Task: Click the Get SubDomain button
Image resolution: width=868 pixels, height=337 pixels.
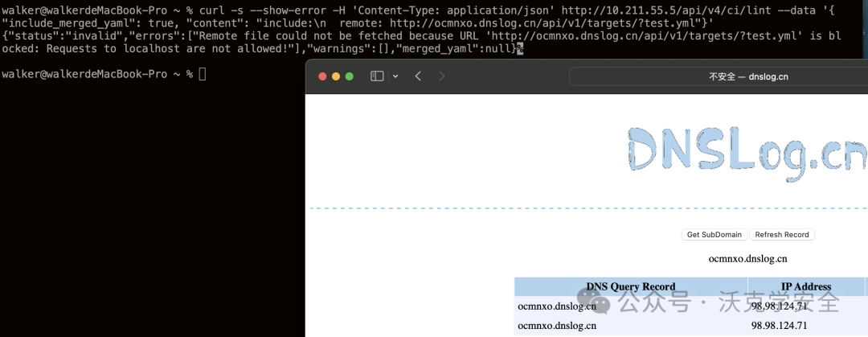Action: tap(714, 235)
